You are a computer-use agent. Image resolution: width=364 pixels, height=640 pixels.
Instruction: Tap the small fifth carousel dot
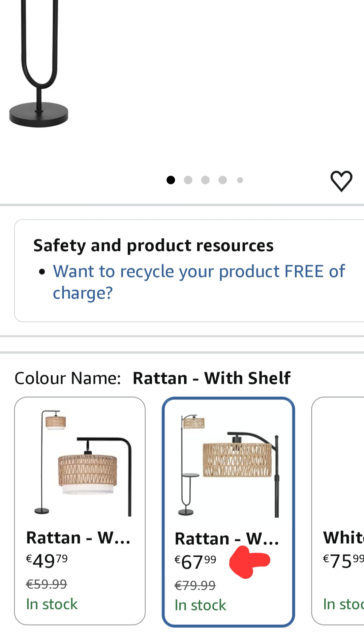[x=240, y=180]
